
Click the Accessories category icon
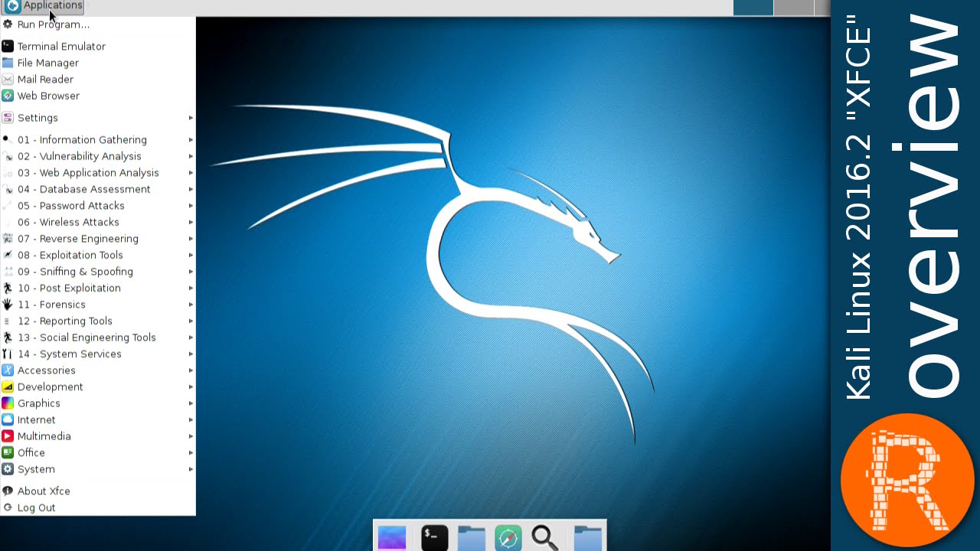coord(8,370)
